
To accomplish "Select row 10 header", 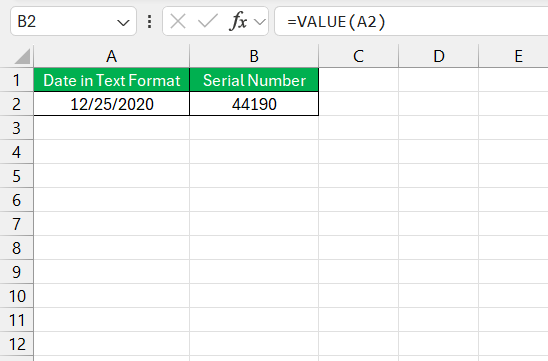I will (x=16, y=296).
